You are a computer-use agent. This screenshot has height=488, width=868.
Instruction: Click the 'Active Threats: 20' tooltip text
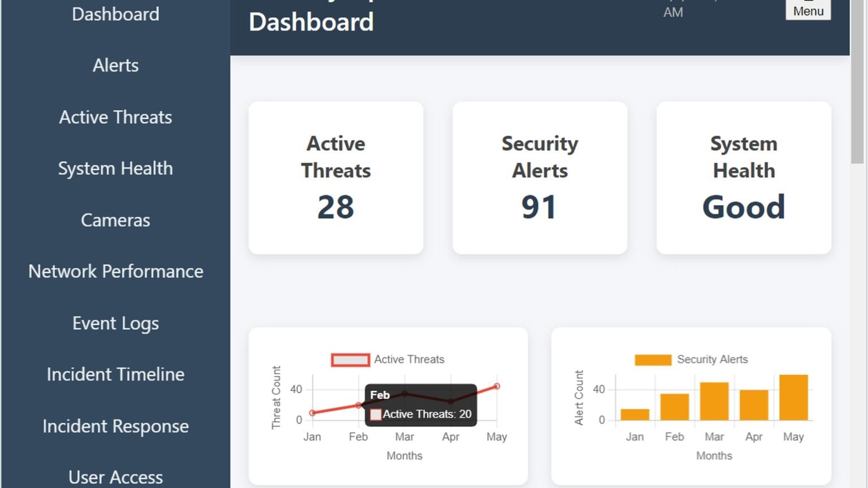(x=427, y=414)
